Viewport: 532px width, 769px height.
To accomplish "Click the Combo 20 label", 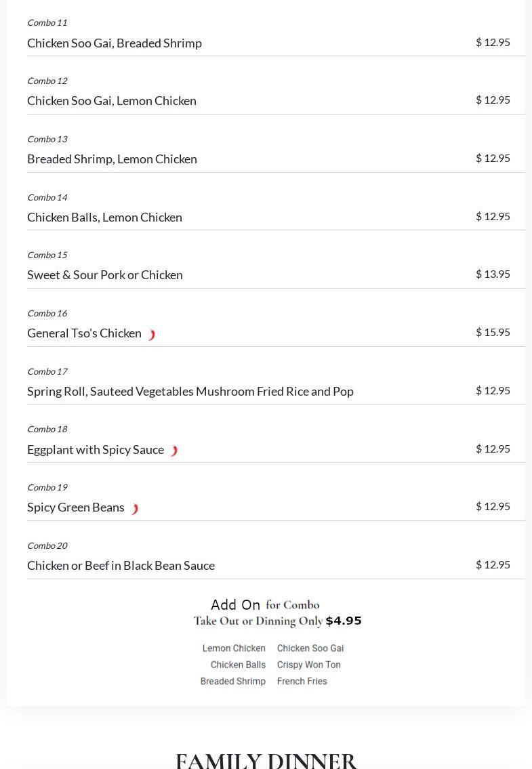I will pyautogui.click(x=47, y=545).
